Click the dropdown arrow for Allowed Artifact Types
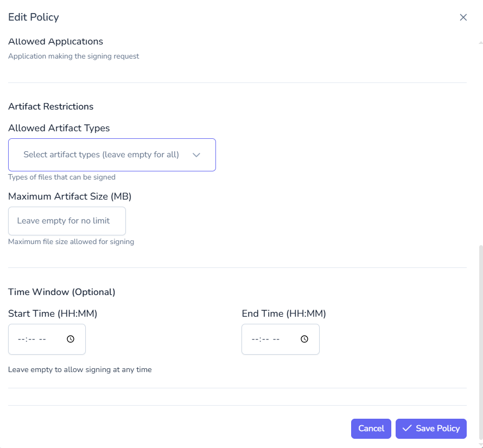Viewport: 483px width, 448px height. point(196,155)
